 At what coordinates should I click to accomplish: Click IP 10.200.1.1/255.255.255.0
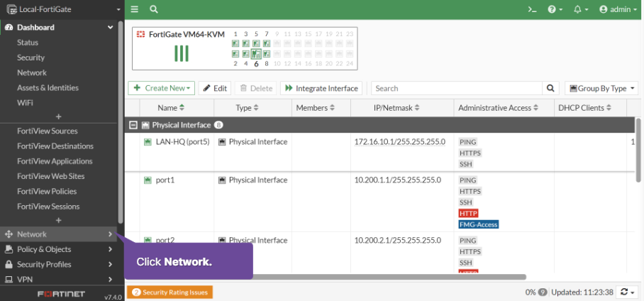coord(398,180)
